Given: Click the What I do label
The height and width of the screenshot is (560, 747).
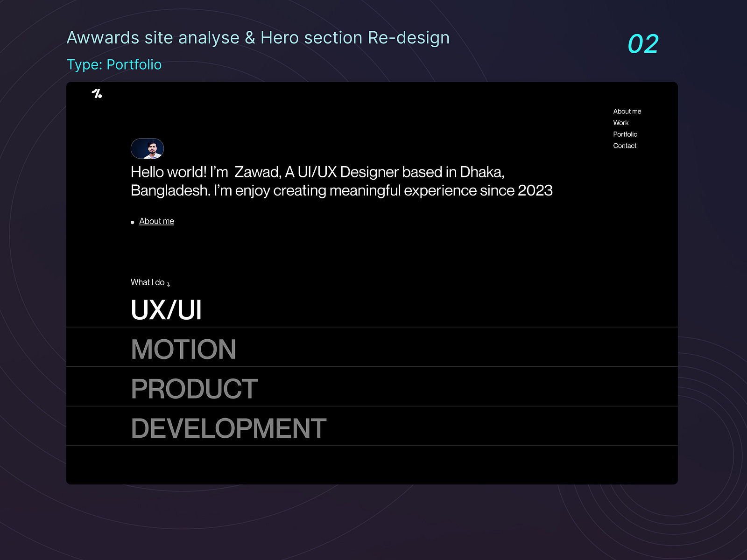Looking at the screenshot, I should click(148, 282).
